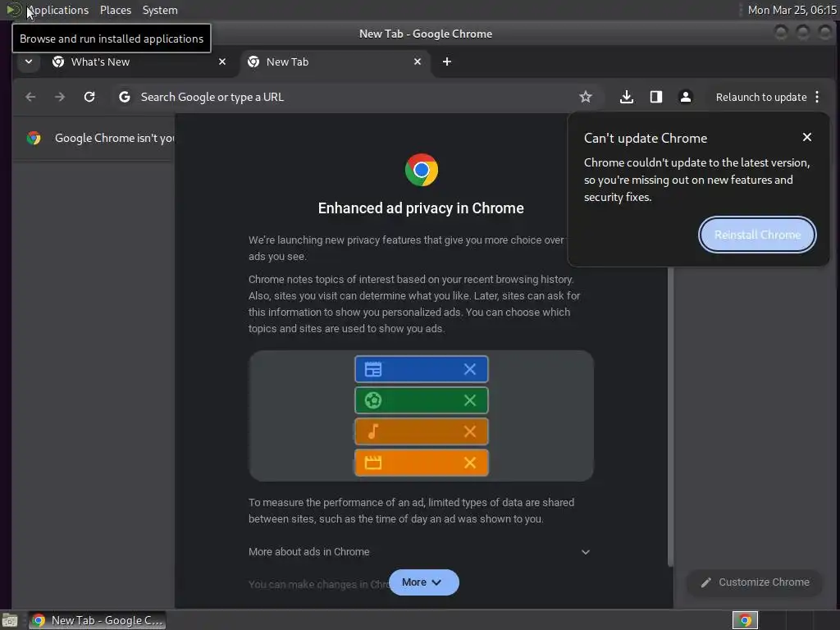Click the show desktop icon in bottom panel
840x630 pixels.
click(x=10, y=620)
